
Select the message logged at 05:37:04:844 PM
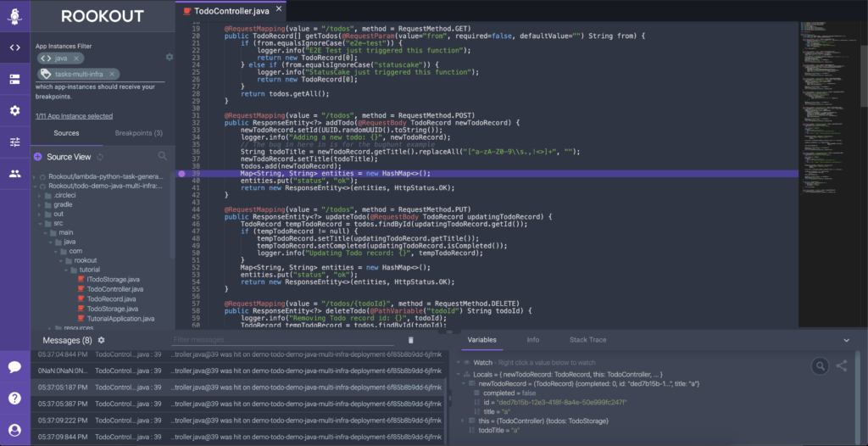click(237, 354)
